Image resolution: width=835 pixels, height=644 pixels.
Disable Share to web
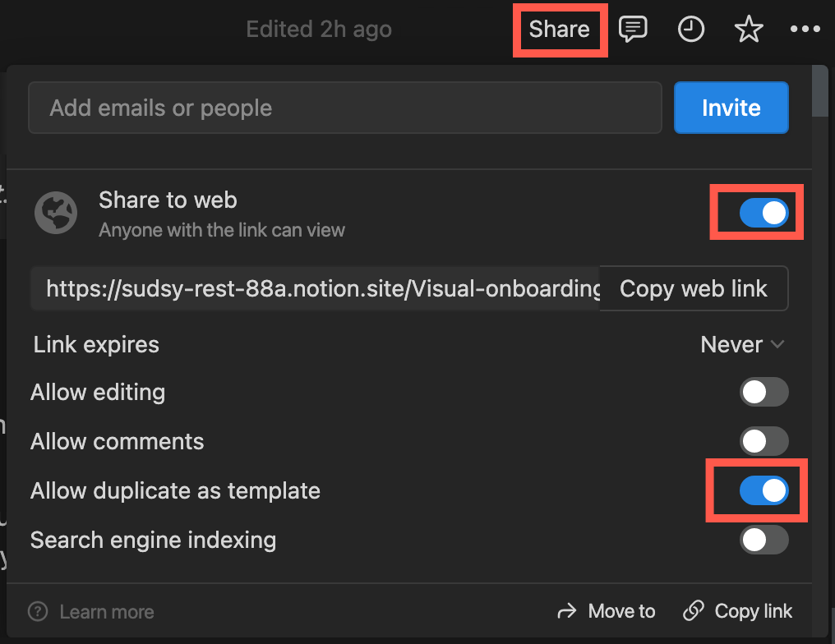[756, 212]
